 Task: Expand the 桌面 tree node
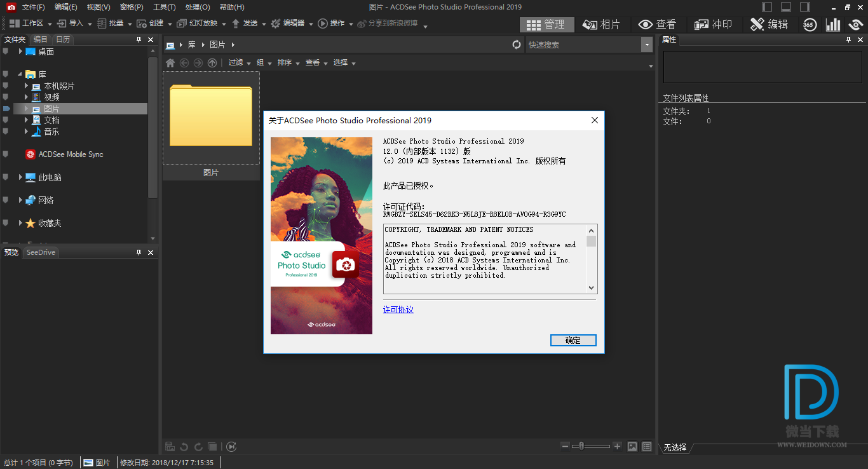coord(20,51)
